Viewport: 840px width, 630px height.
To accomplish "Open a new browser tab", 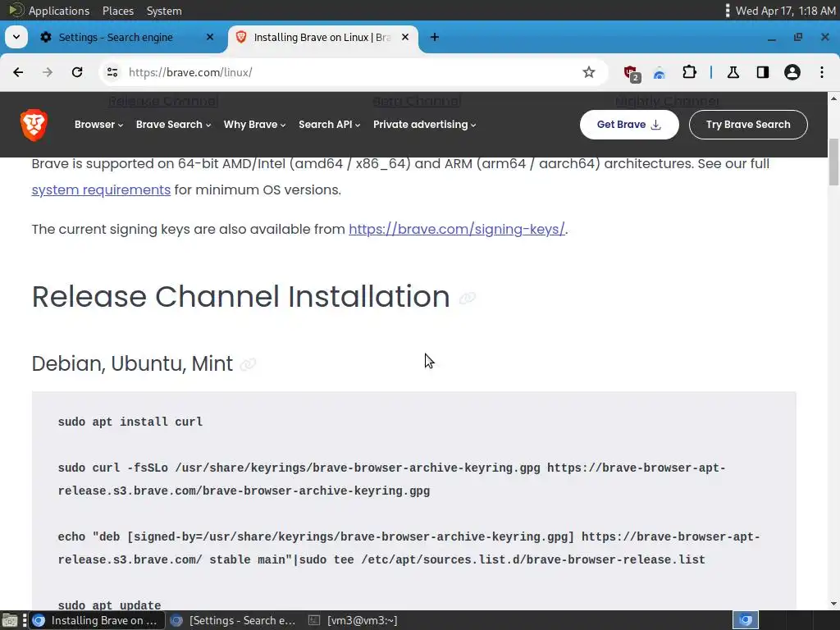I will tap(435, 37).
